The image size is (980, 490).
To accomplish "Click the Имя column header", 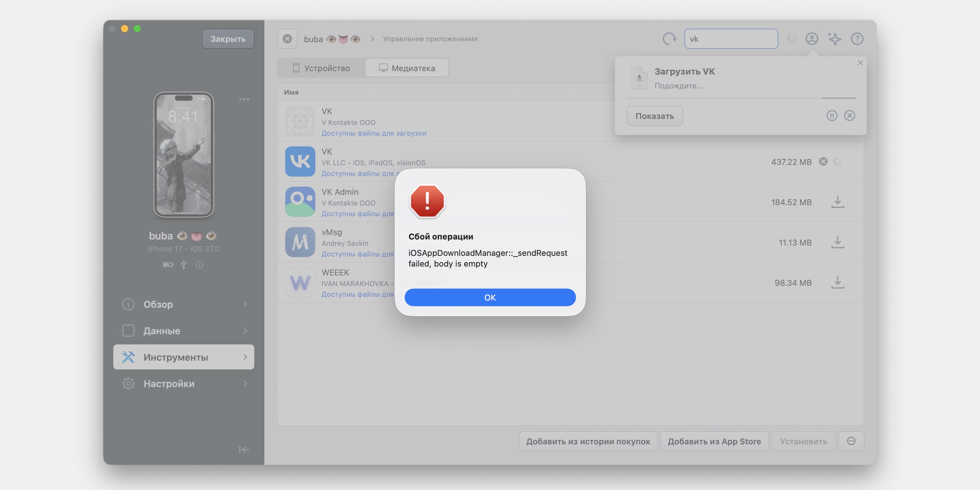I will click(291, 92).
